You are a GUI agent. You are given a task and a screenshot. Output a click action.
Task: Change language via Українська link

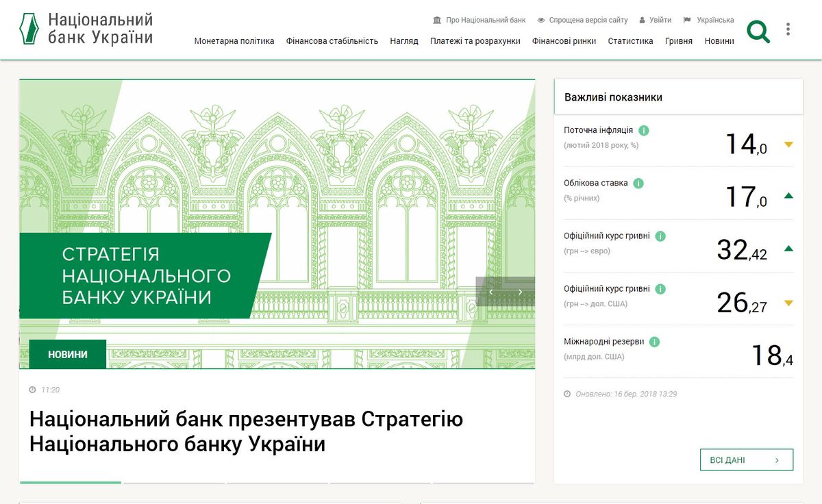tap(715, 21)
